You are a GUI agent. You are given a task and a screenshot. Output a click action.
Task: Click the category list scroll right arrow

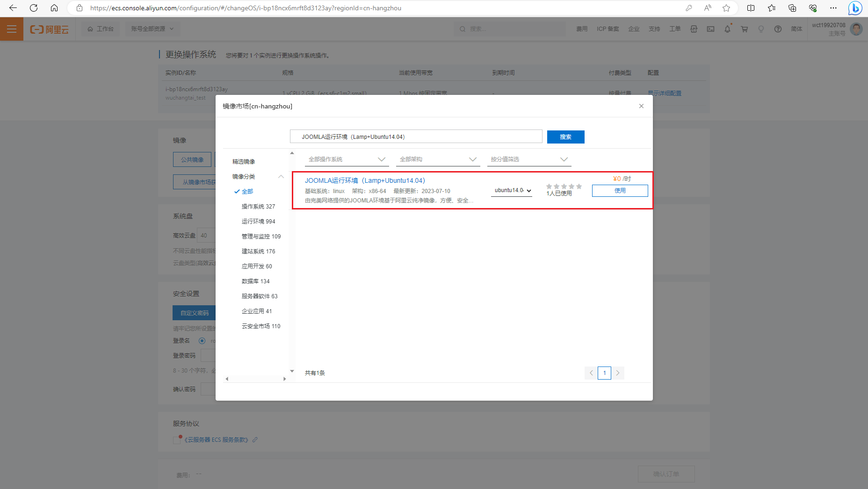pos(284,379)
